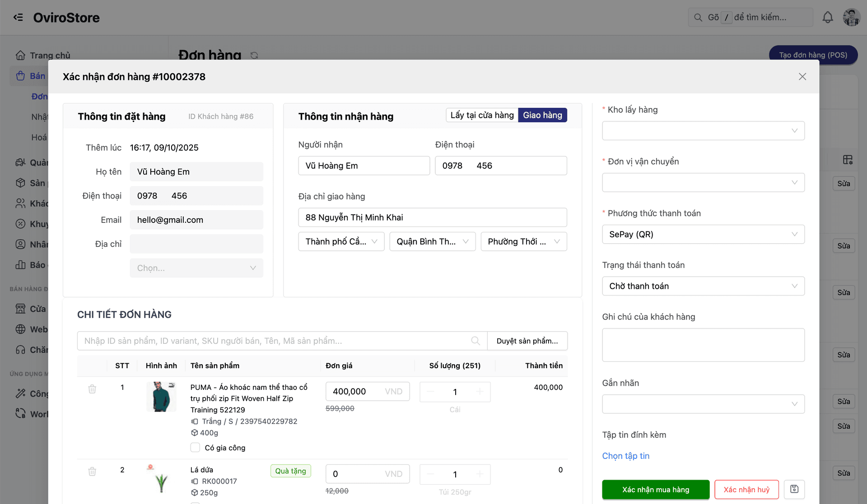Open notifications bell icon
Viewport: 867px width, 504px height.
coord(827,18)
